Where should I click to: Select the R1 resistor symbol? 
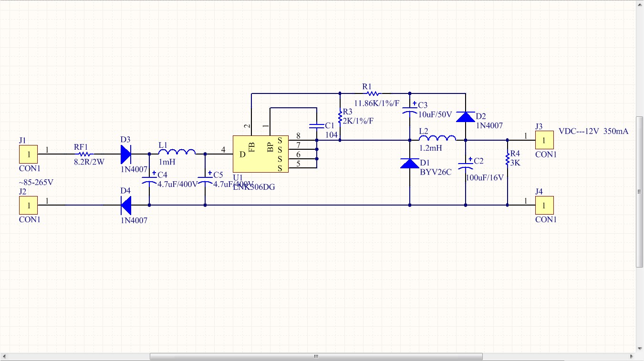[372, 93]
